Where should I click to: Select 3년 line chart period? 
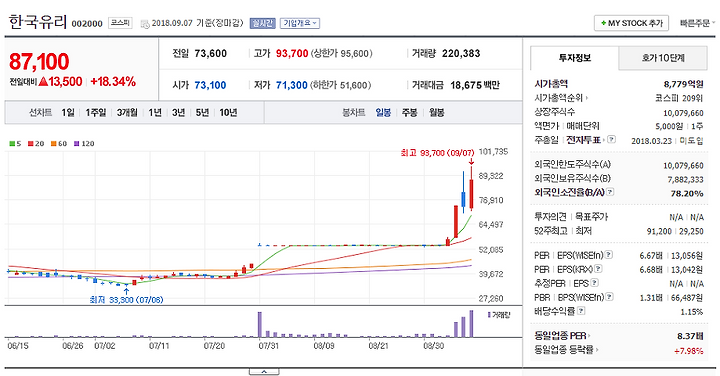coord(179,112)
